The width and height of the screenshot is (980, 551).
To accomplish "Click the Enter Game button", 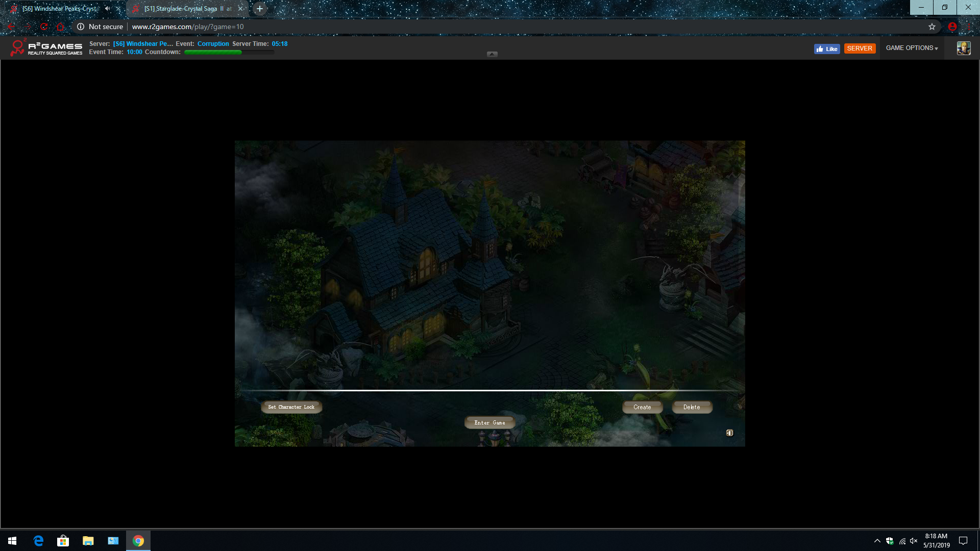I will (x=489, y=422).
